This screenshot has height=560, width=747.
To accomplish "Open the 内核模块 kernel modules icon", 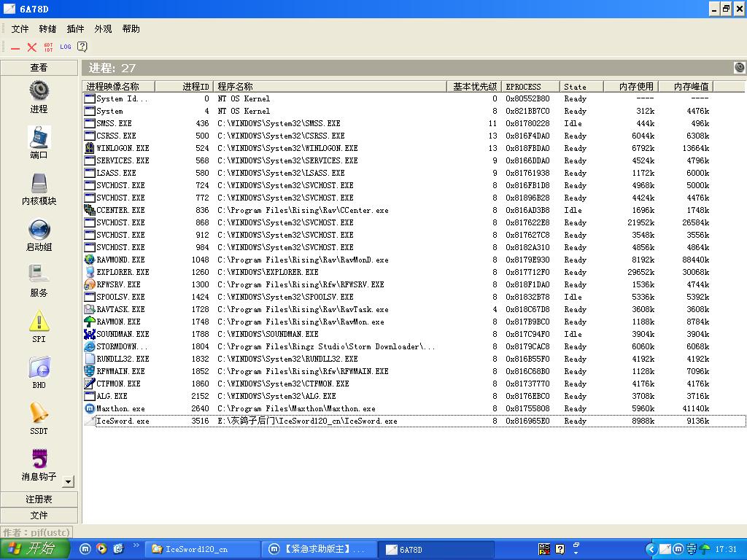I will (39, 183).
